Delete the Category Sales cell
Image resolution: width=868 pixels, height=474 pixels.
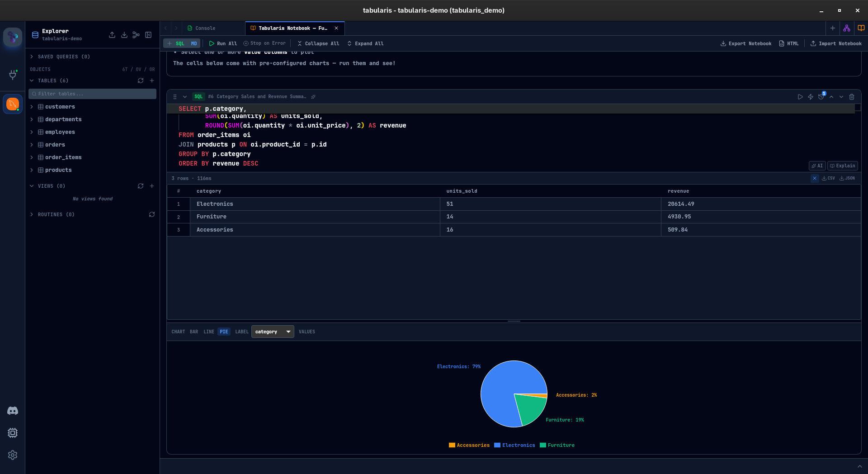click(852, 97)
